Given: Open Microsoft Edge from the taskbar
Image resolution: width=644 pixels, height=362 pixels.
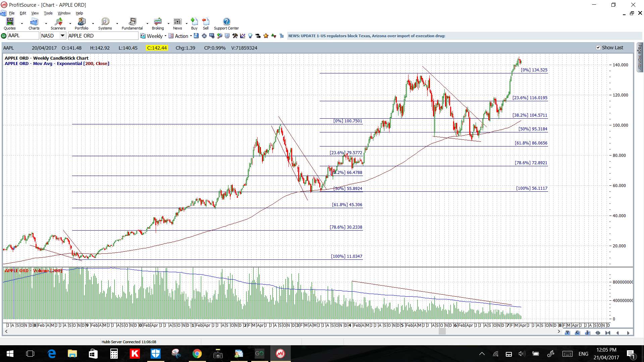Looking at the screenshot, I should [x=52, y=354].
